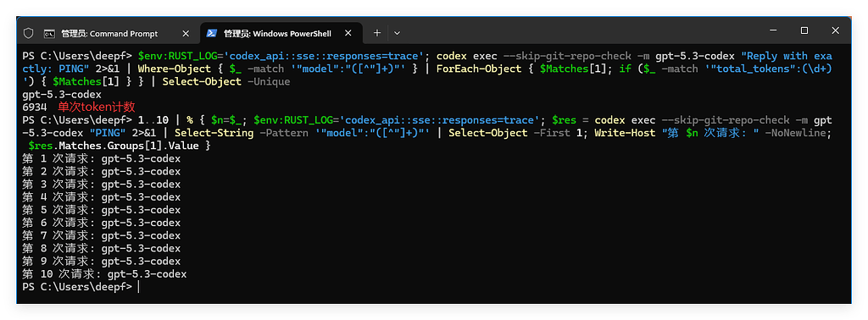Click output line 第 1 次请求

[x=102, y=158]
